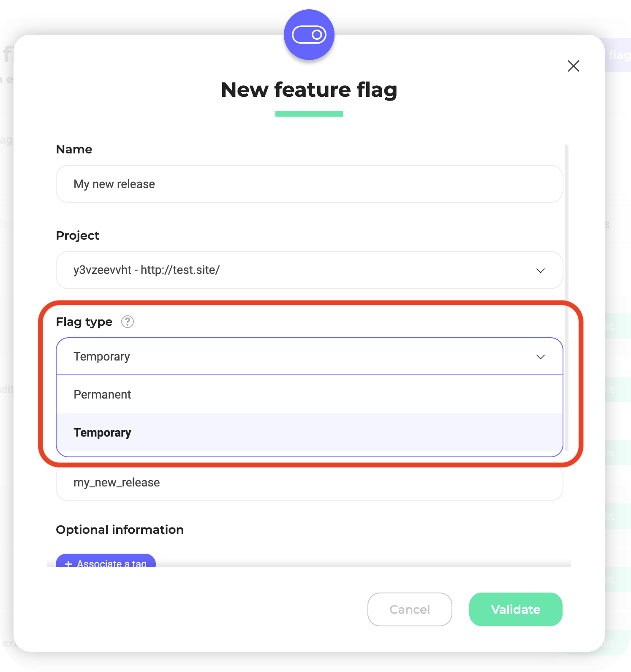631x672 pixels.
Task: Close the New feature flag dialog
Action: pyautogui.click(x=573, y=66)
